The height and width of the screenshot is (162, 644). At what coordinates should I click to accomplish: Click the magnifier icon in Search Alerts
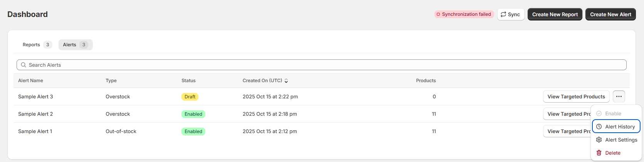pos(23,65)
